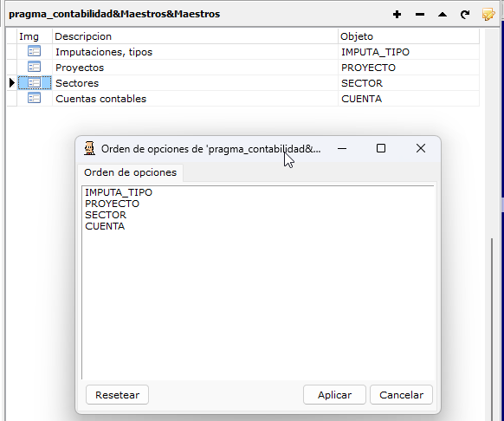
Task: Click the Resetear button
Action: coord(117,395)
